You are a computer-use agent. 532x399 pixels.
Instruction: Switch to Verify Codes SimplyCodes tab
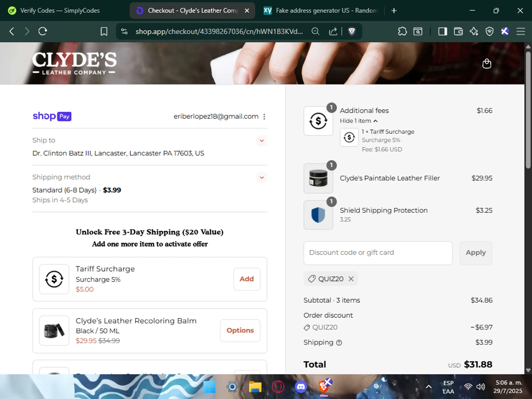60,11
